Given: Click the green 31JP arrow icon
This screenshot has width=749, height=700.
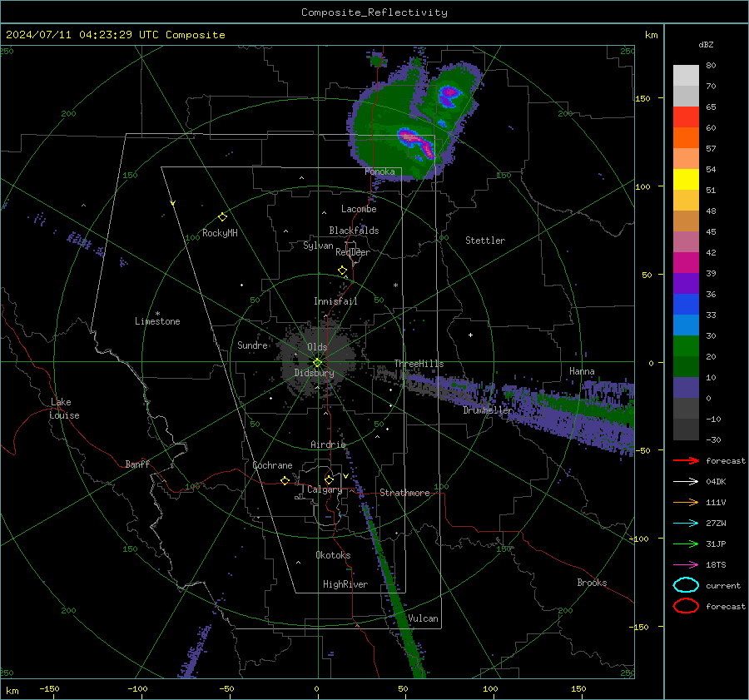Looking at the screenshot, I should click(x=686, y=544).
